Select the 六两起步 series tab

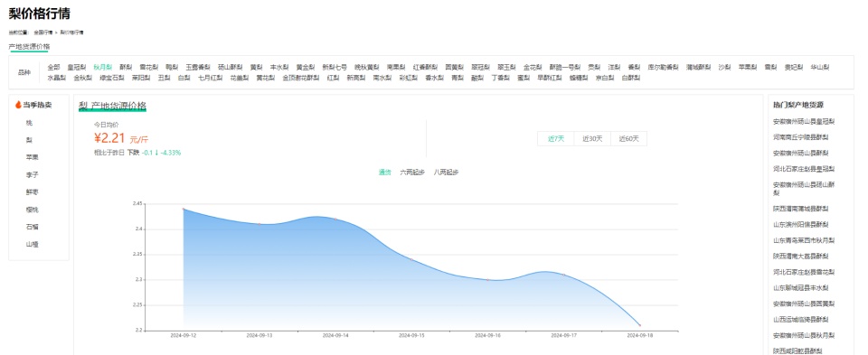click(412, 172)
